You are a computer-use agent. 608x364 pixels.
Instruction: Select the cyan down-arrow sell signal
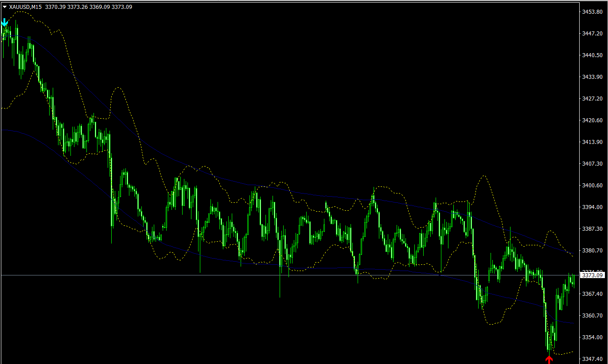tap(4, 23)
